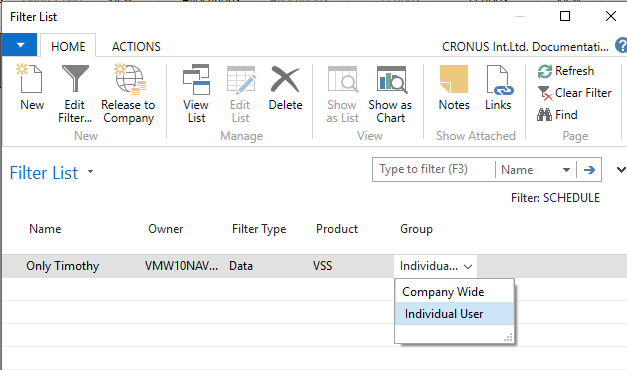Click the Filter: SCHEDULE label
Viewport: 627px width, 370px height.
coord(555,198)
